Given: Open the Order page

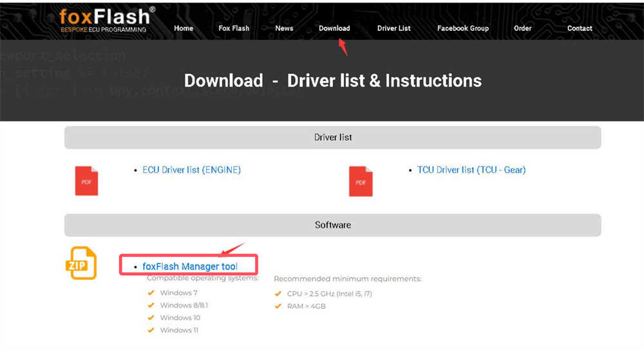Looking at the screenshot, I should tap(522, 28).
